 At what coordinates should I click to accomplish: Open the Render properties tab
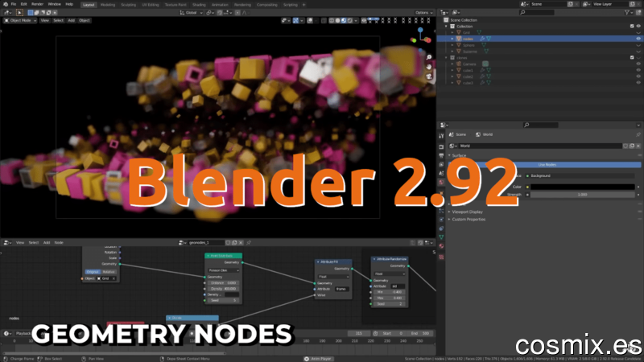click(441, 146)
